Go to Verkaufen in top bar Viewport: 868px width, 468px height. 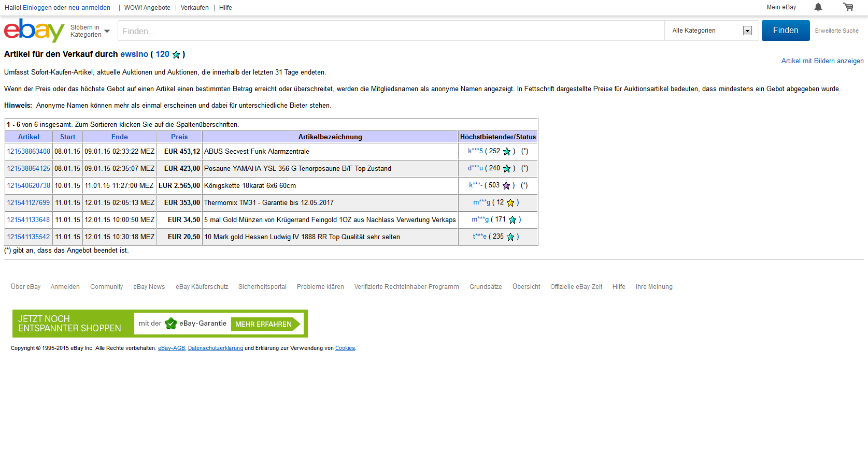click(195, 8)
